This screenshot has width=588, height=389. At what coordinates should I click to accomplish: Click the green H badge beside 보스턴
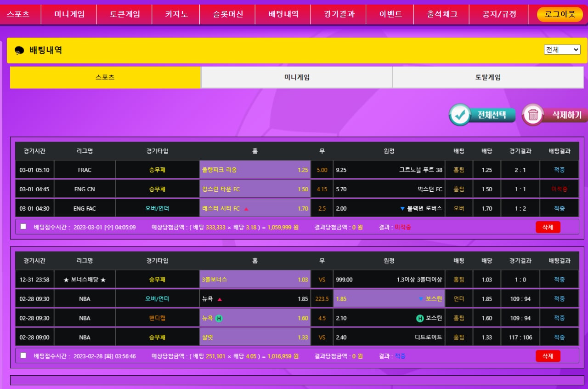[420, 318]
